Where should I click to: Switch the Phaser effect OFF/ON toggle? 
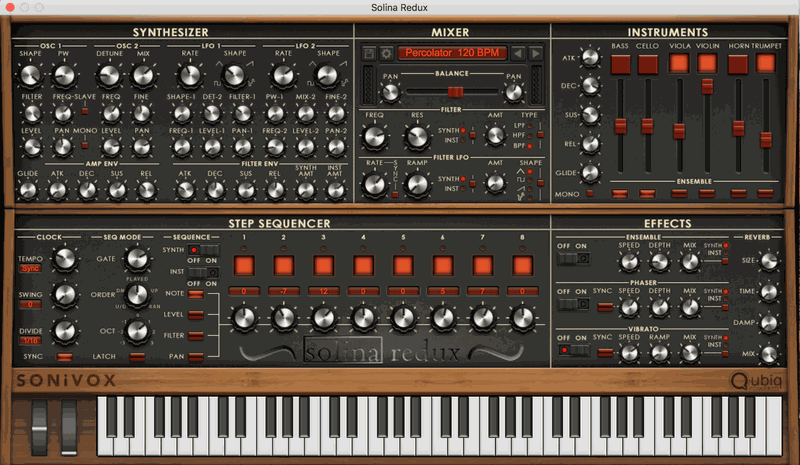coord(573,302)
